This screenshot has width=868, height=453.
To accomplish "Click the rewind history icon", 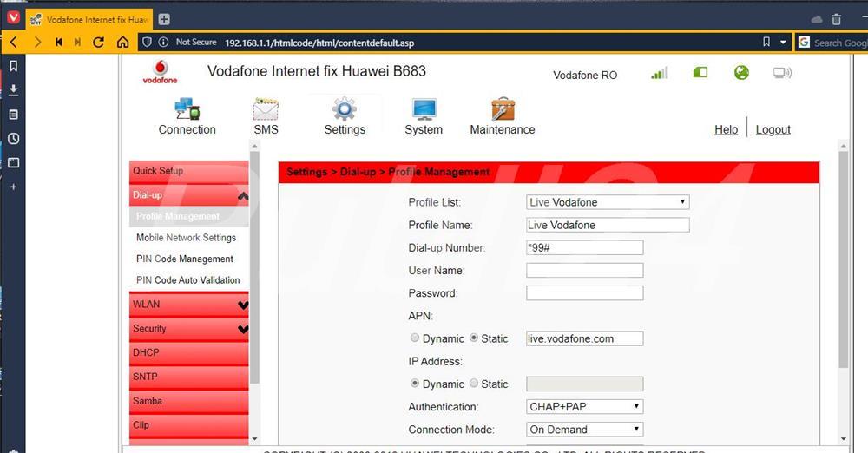I will click(x=59, y=42).
